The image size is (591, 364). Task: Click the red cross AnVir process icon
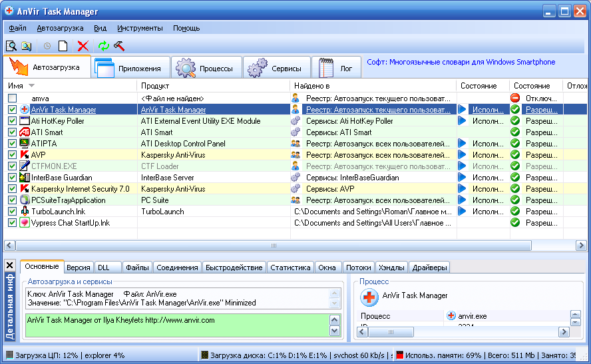(369, 297)
